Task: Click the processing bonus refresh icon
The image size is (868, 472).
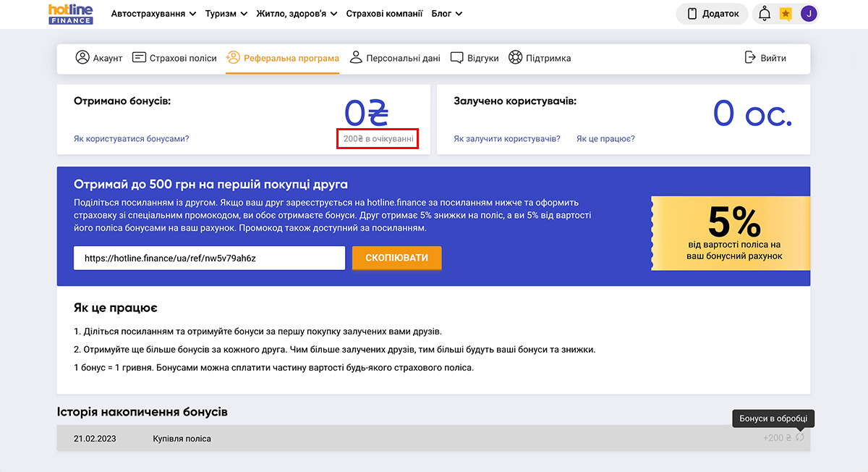Action: click(799, 437)
